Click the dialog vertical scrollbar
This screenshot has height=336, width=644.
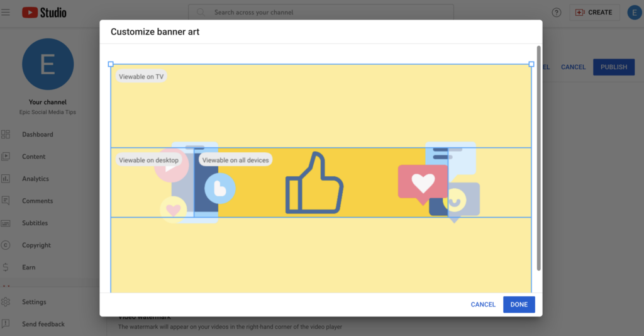click(x=538, y=158)
